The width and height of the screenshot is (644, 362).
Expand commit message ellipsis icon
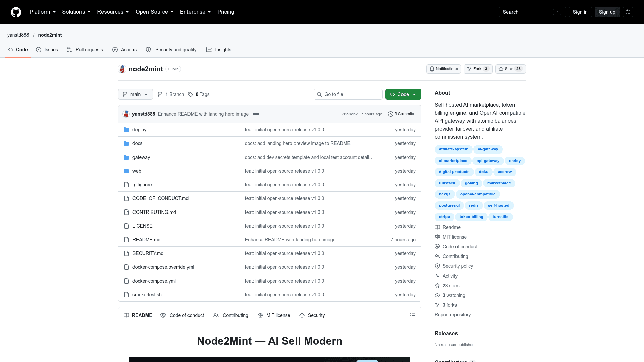pos(256,114)
